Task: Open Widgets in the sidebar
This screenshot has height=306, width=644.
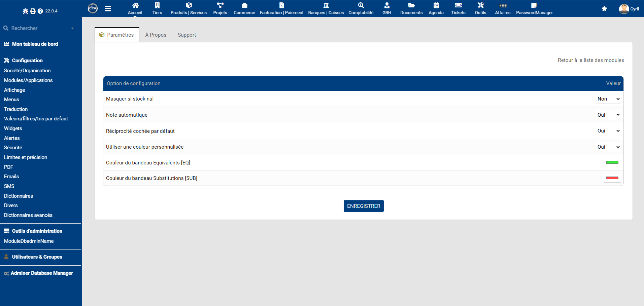Action: point(13,128)
